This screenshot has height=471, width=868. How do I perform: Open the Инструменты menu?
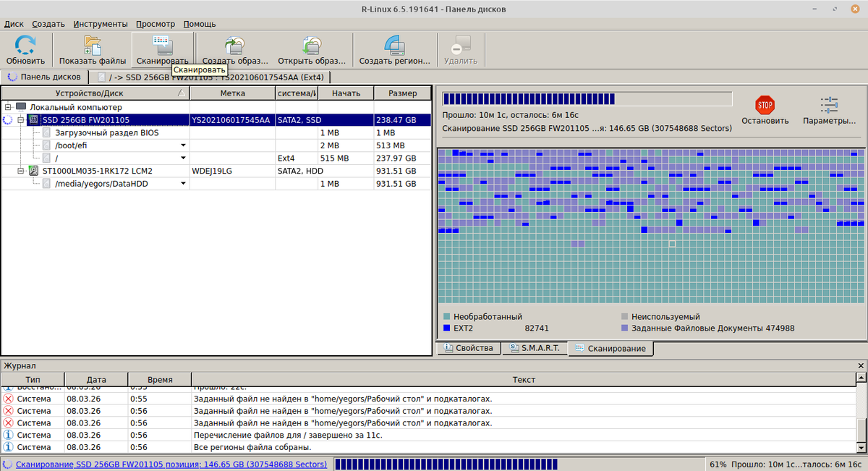point(101,24)
